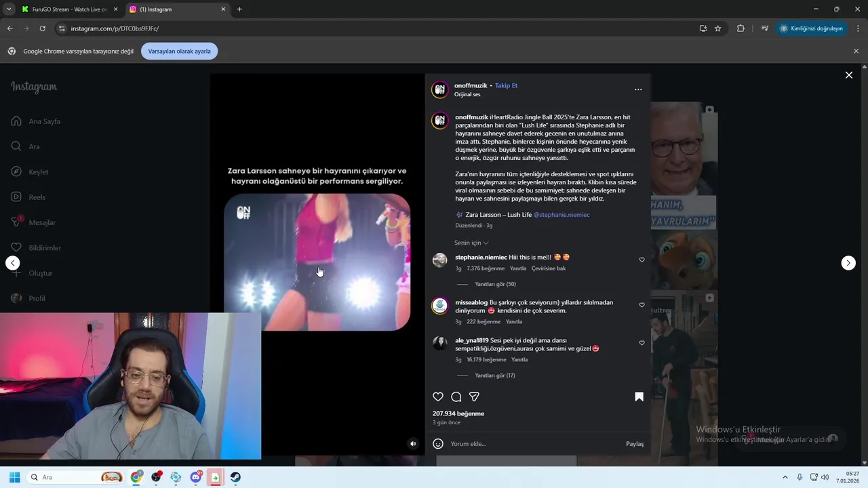Screen dimensions: 868x488
Task: Open onoffmuzik profile avatar in header
Action: point(440,89)
